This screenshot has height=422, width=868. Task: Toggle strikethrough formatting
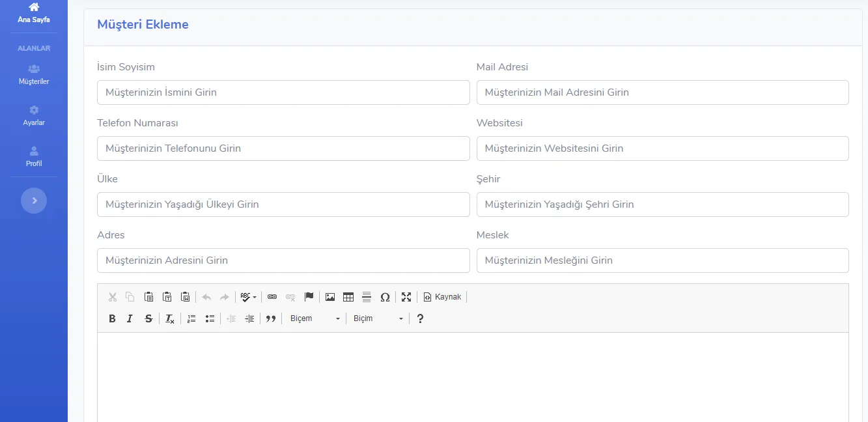click(148, 318)
